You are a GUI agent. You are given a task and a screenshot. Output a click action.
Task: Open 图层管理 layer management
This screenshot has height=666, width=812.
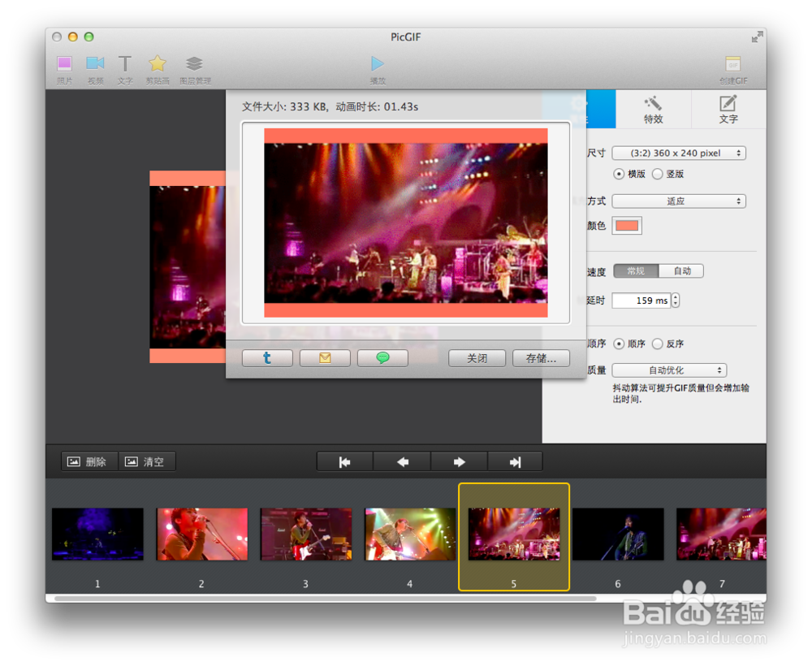coord(195,69)
